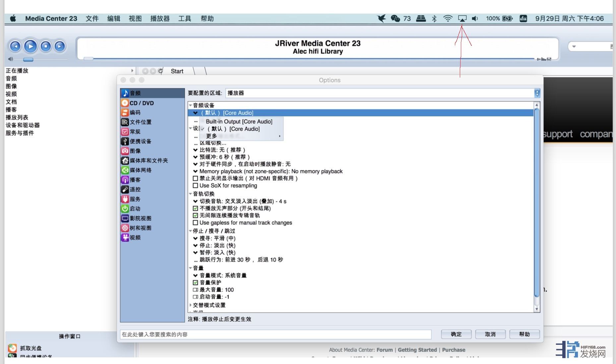The width and height of the screenshot is (616, 364).
Task: Click the Play button in transport controls
Action: (31, 46)
